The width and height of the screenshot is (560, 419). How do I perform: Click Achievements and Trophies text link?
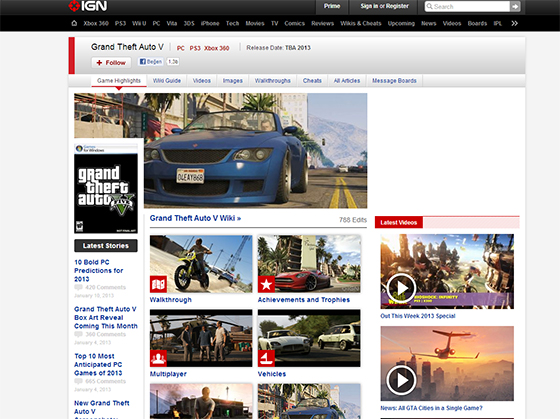(x=304, y=300)
